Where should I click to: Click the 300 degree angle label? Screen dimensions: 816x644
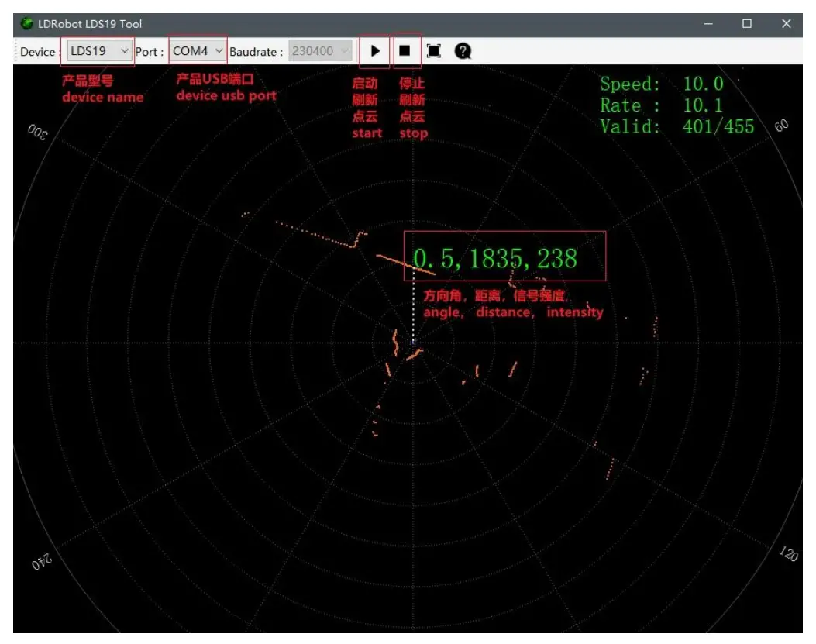point(37,132)
